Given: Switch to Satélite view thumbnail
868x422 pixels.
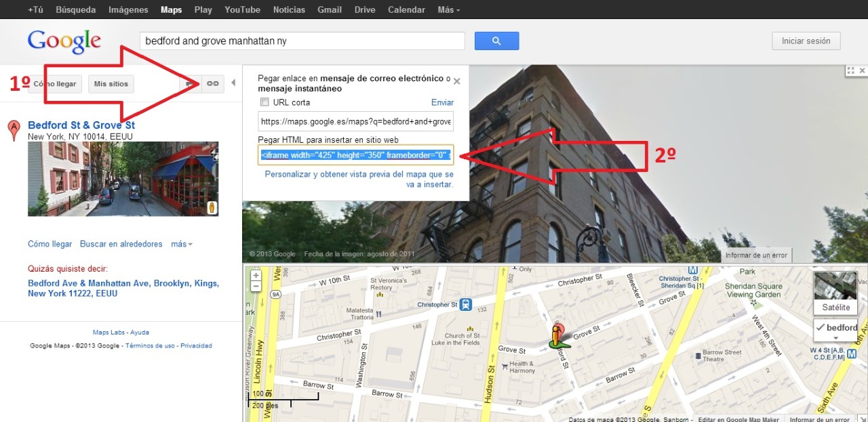Looking at the screenshot, I should (835, 291).
